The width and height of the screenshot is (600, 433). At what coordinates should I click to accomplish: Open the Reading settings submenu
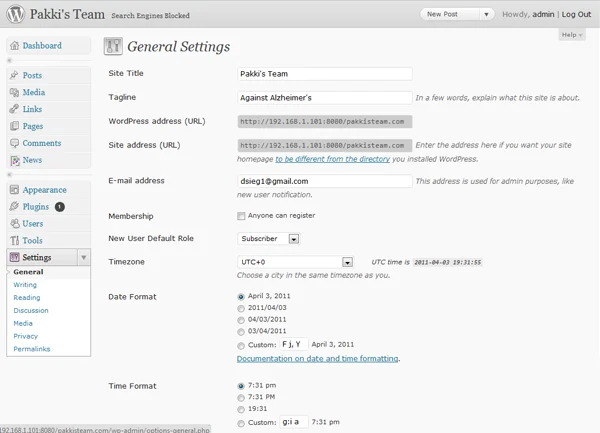[x=27, y=298]
